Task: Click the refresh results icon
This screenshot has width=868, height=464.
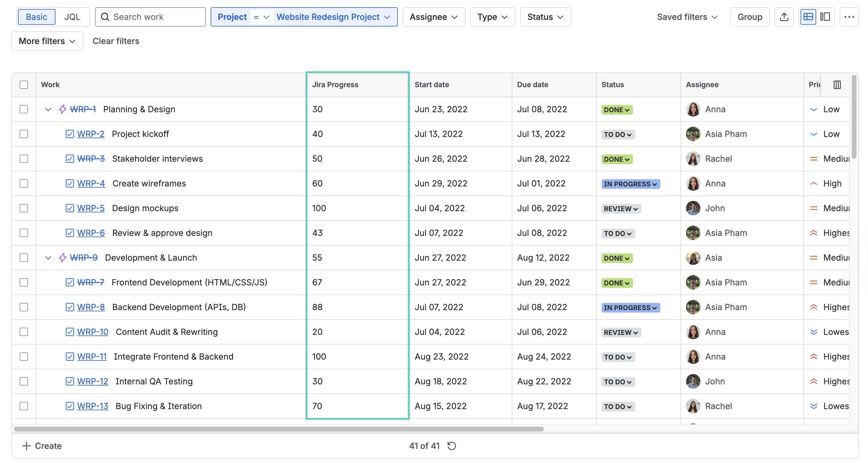Action: 451,446
